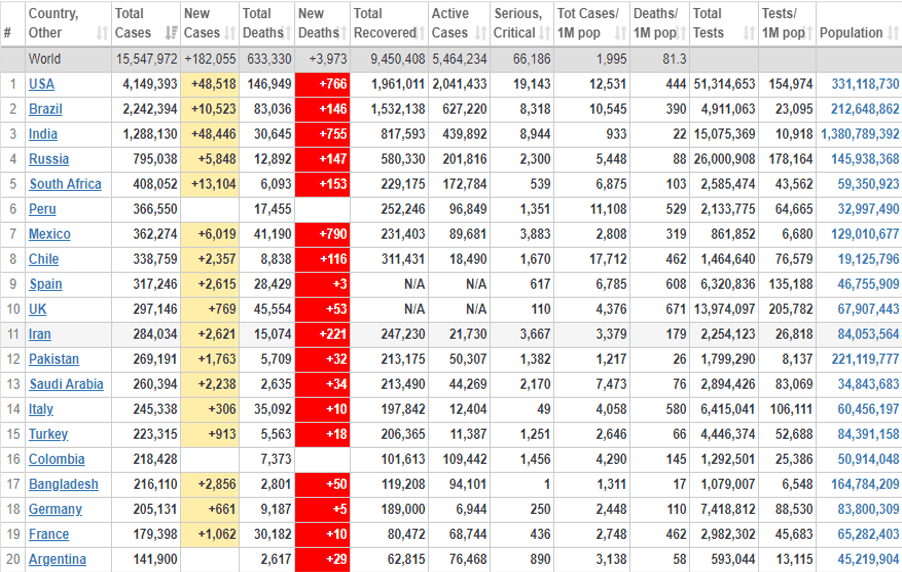
Task: Click the Country, Other column header
Action: point(68,23)
